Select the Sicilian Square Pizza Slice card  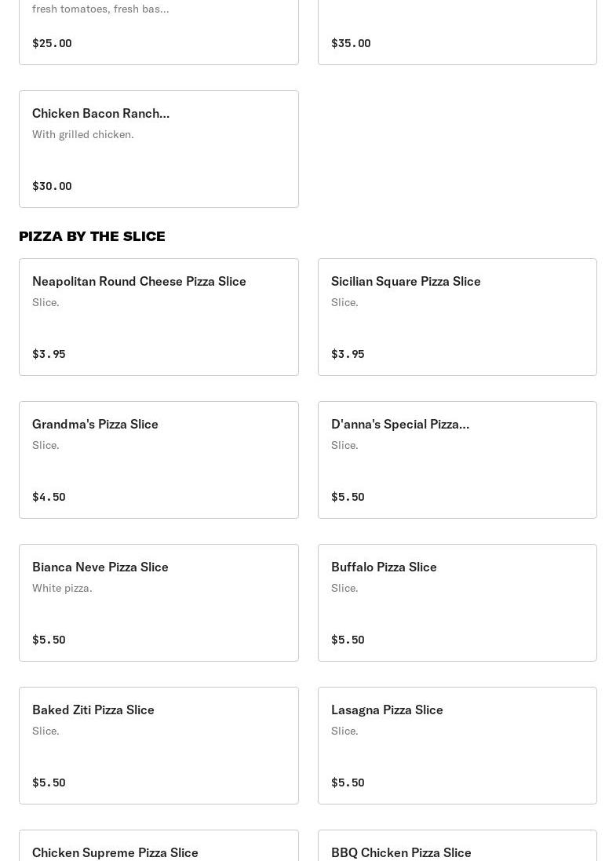(x=457, y=316)
